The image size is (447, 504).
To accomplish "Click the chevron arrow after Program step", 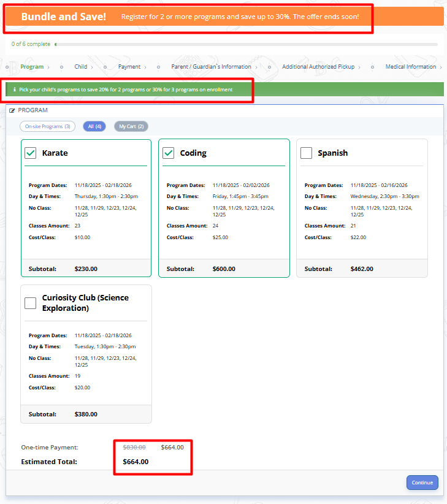I will click(48, 67).
